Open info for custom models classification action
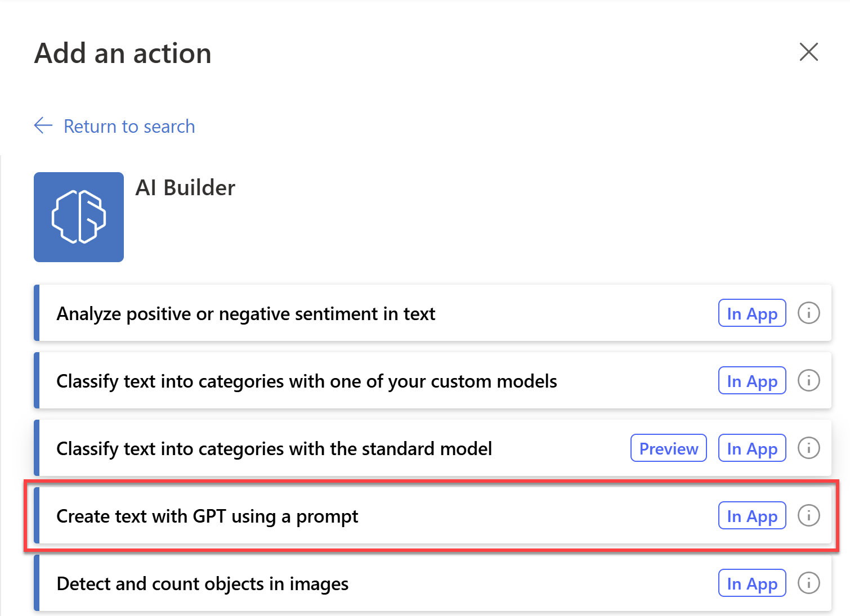Viewport: 850px width, 616px height. (809, 380)
